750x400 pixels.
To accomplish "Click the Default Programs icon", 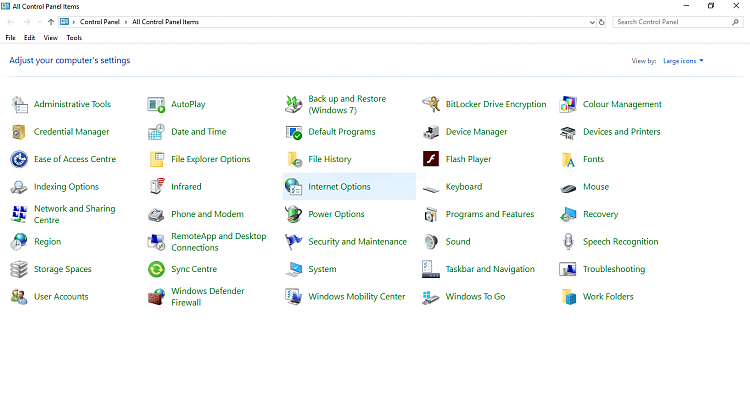I will pos(294,132).
